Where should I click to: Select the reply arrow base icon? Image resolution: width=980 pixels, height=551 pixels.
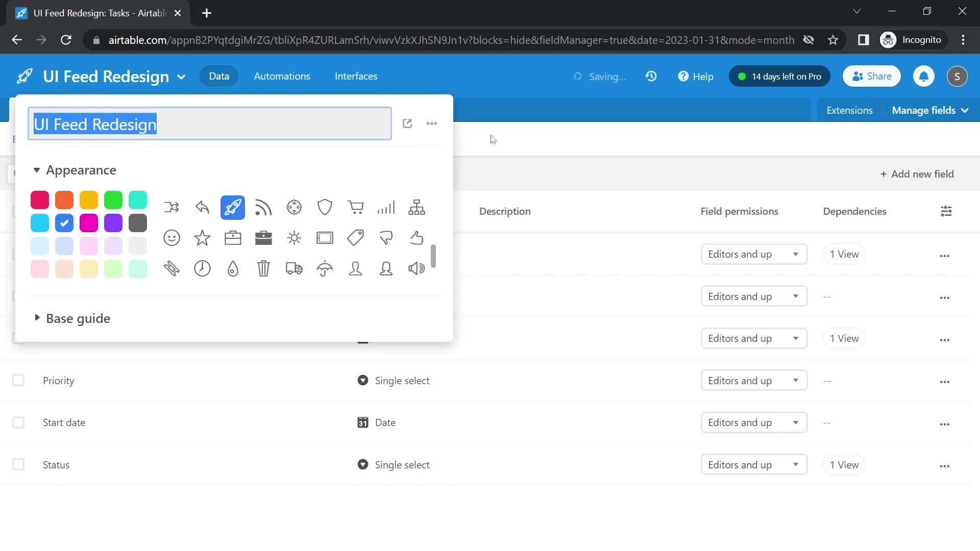[x=202, y=208]
